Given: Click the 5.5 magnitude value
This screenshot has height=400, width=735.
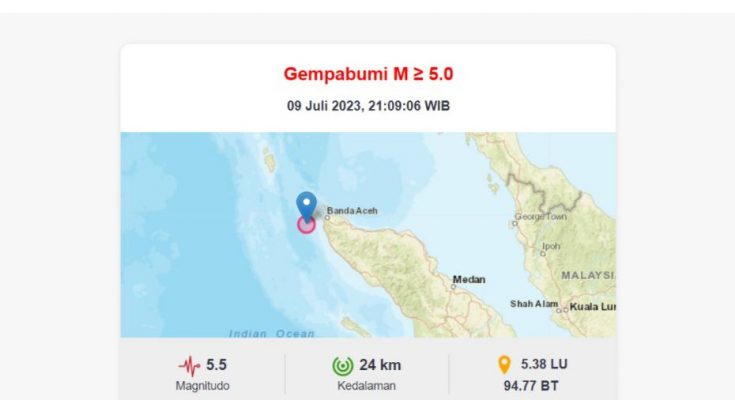Looking at the screenshot, I should point(216,364).
